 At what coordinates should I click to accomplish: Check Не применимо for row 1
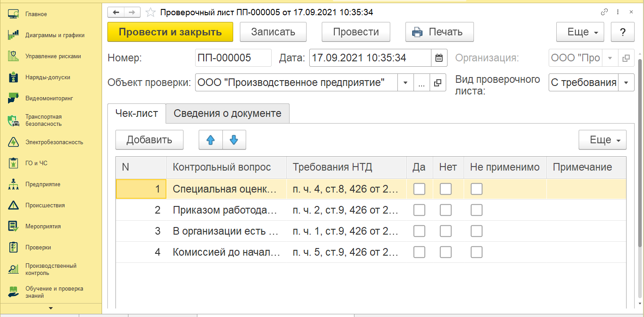(x=477, y=189)
